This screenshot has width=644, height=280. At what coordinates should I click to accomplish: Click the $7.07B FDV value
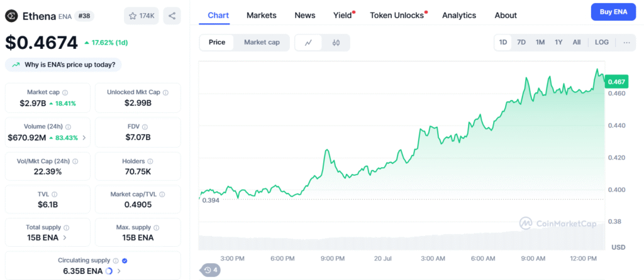pyautogui.click(x=138, y=137)
